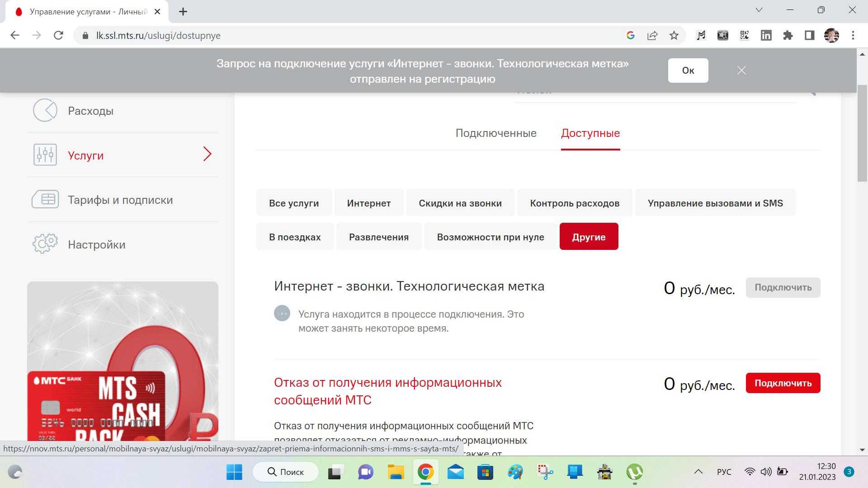Open the Extensions puzzle icon

[x=788, y=35]
